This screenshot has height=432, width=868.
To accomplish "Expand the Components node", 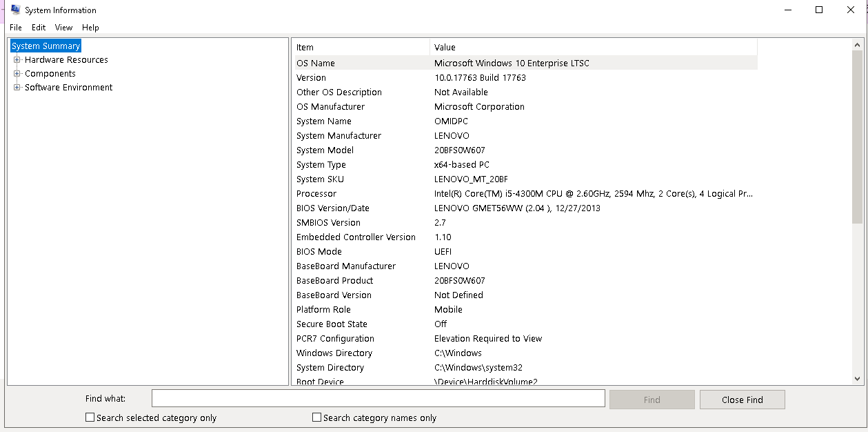I will pyautogui.click(x=17, y=74).
